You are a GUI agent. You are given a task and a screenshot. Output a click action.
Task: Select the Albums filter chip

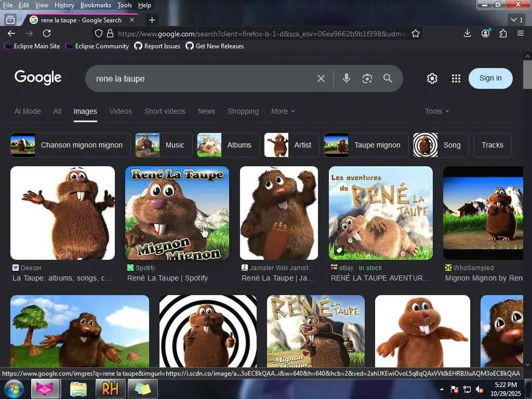[x=228, y=145]
